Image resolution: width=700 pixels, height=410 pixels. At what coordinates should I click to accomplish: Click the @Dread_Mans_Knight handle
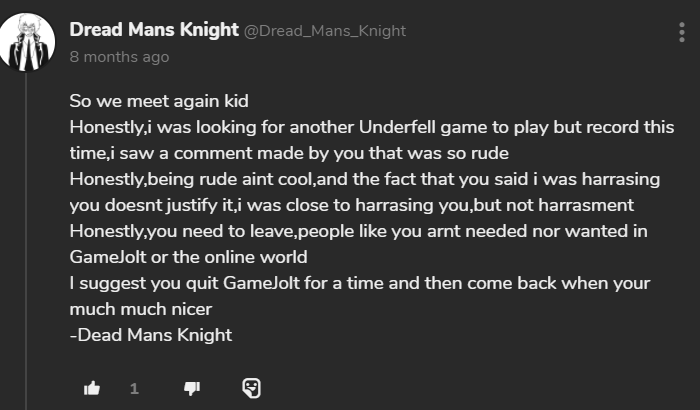coord(325,31)
